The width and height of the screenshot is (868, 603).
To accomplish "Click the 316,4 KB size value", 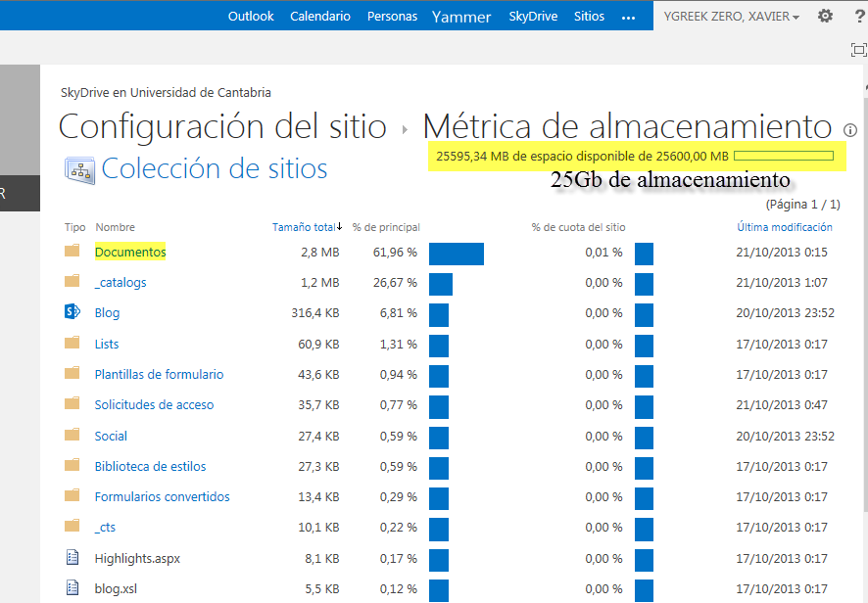I will (x=315, y=312).
